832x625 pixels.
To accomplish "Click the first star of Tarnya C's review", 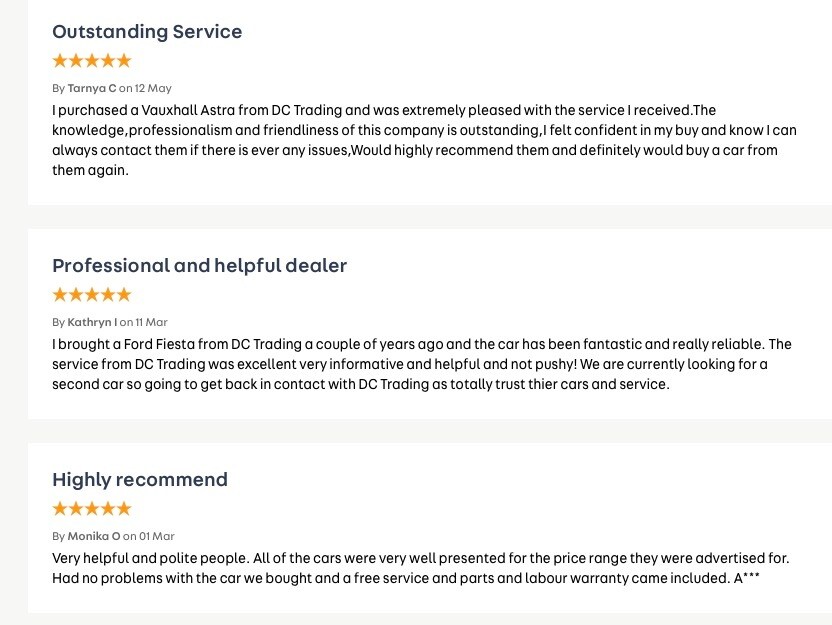I will click(60, 60).
